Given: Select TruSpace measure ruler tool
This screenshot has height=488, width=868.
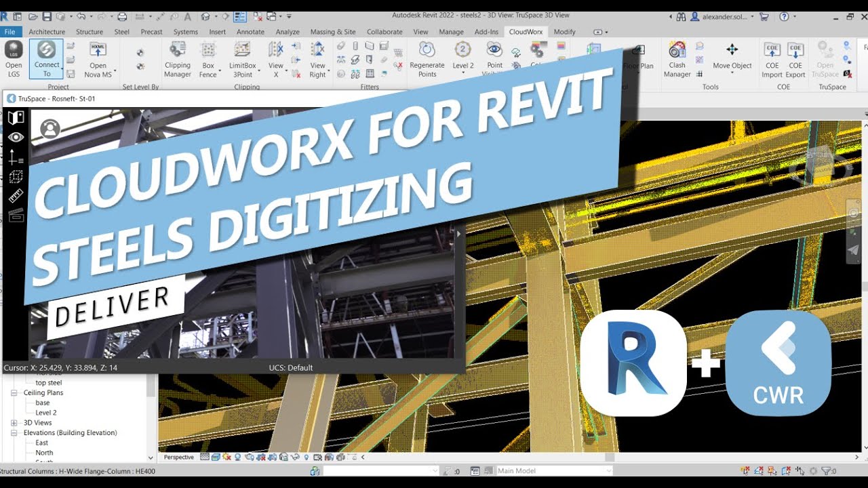Looking at the screenshot, I should [16, 197].
